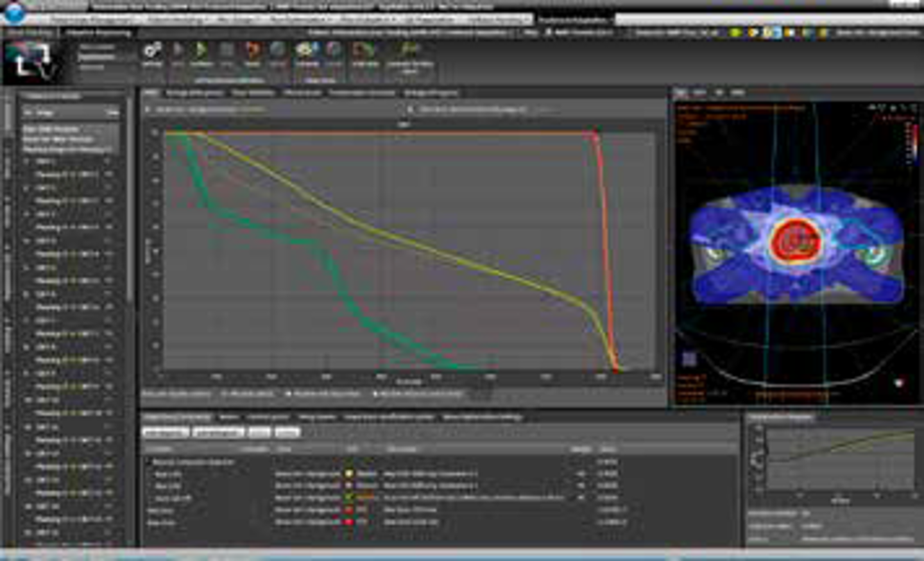
Task: Switch to the second tab above the DVH chart
Action: [194, 93]
